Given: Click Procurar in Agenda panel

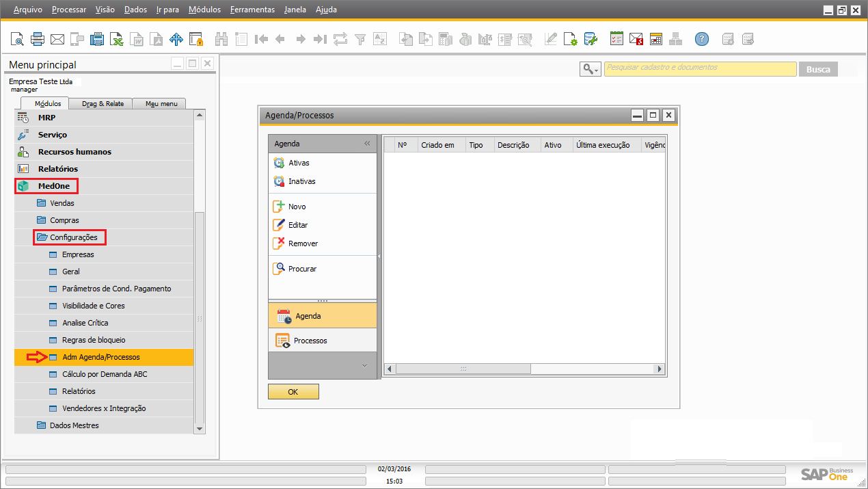Looking at the screenshot, I should 302,269.
